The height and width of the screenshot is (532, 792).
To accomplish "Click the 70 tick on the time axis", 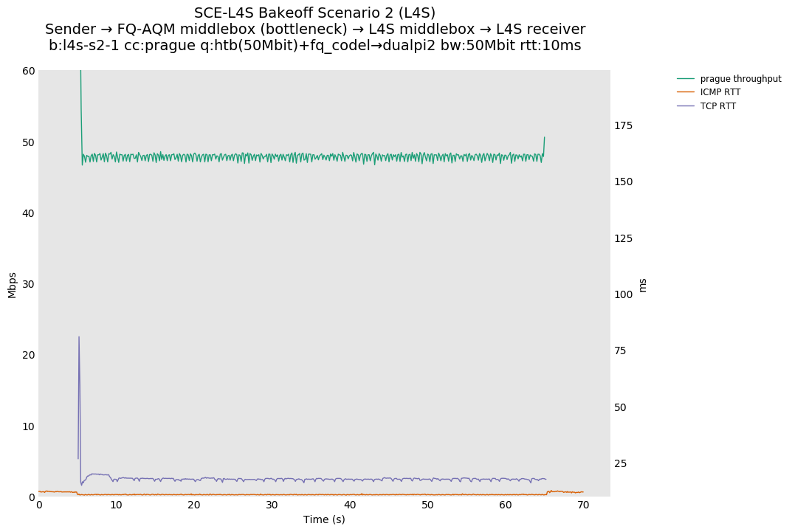I will [583, 505].
